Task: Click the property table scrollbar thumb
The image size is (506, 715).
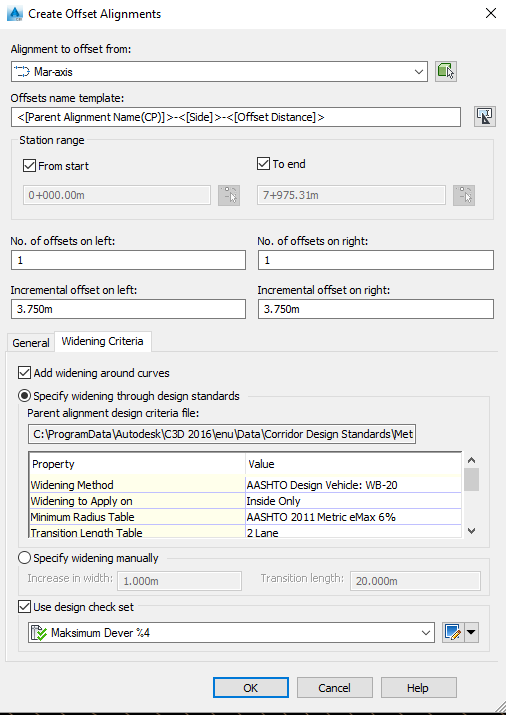Action: [x=472, y=479]
